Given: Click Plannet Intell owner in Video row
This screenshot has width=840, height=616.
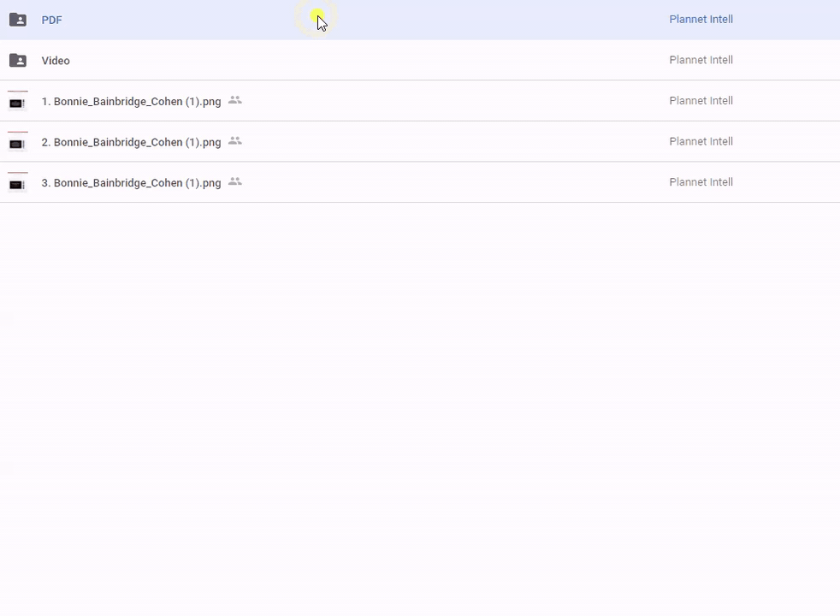Looking at the screenshot, I should coord(701,60).
